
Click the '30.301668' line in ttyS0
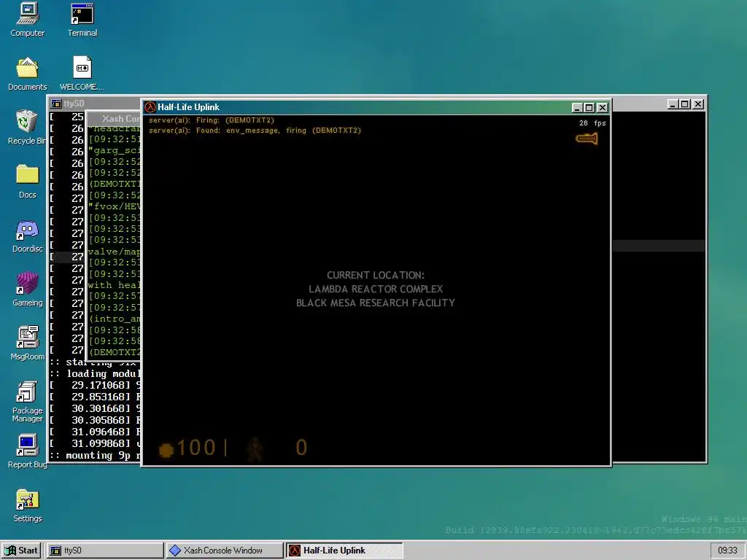click(96, 408)
